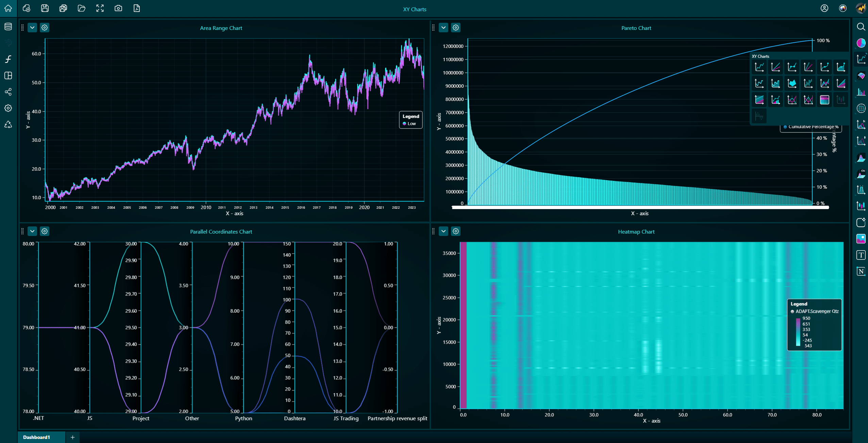The image size is (868, 443).
Task: Toggle the Low series in Area Range legend
Action: coord(411,124)
